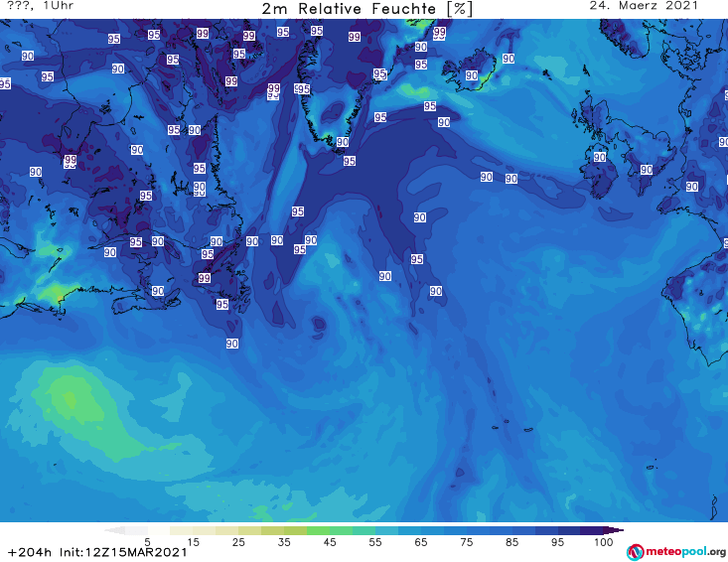The image size is (728, 562).
Task: Click legend value '25' on color scale
Action: 238,542
